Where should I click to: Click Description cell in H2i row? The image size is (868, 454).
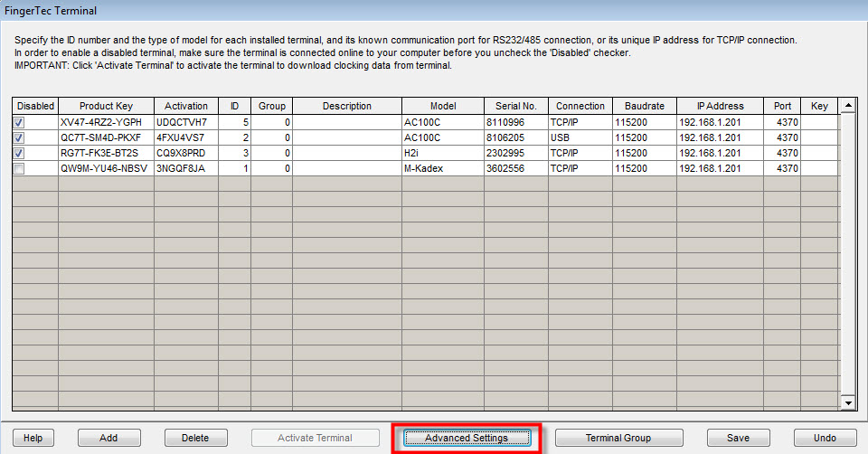coord(347,154)
